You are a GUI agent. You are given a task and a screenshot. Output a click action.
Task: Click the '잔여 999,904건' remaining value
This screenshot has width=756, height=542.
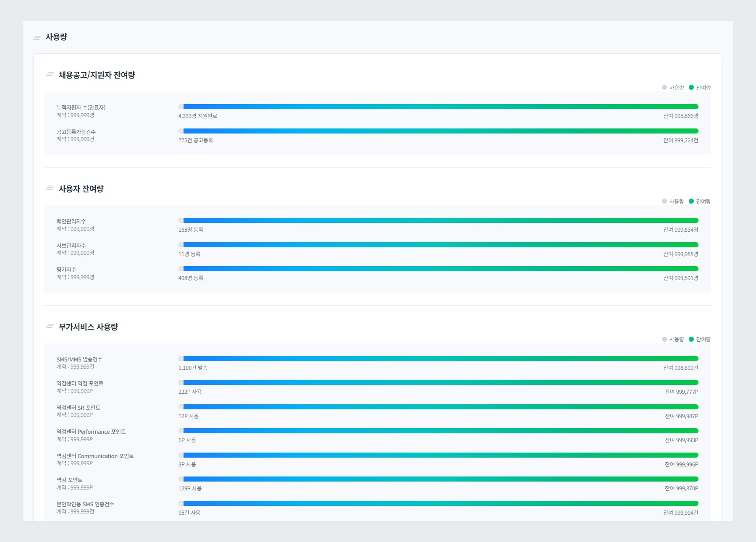click(681, 513)
